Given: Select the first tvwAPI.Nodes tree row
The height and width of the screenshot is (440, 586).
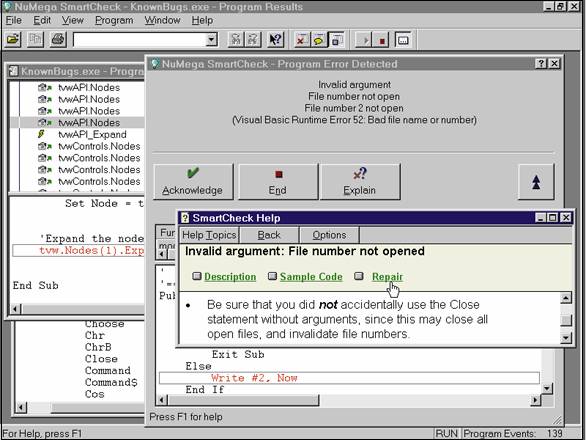Looking at the screenshot, I should point(89,87).
